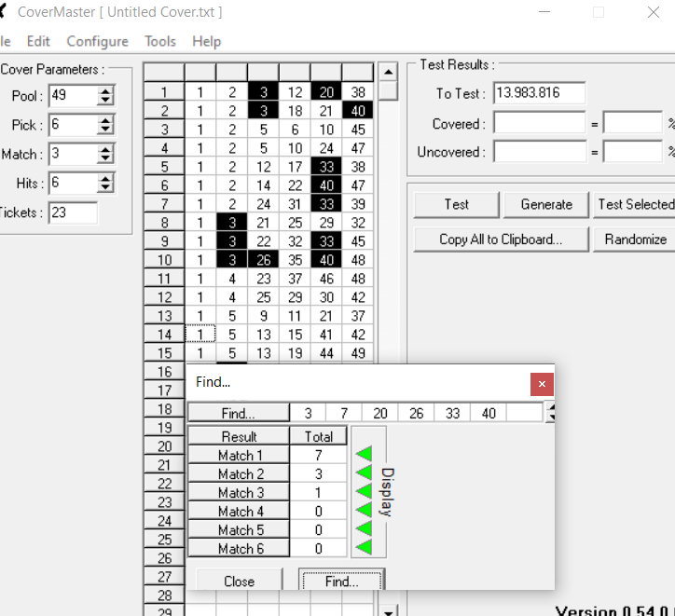The image size is (675, 616).
Task: Click the Total column header
Action: [319, 436]
